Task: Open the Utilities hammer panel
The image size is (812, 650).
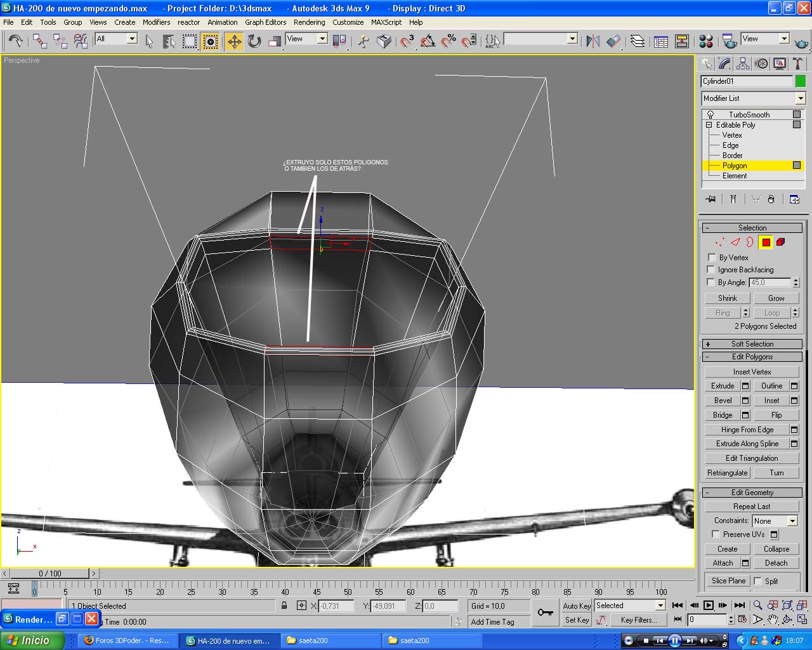Action: point(798,63)
